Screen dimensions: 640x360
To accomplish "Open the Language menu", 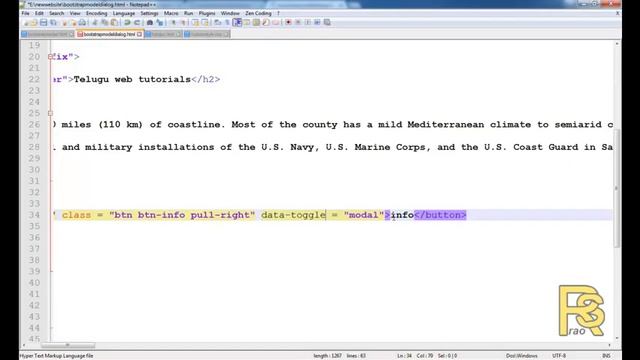I will 124,13.
